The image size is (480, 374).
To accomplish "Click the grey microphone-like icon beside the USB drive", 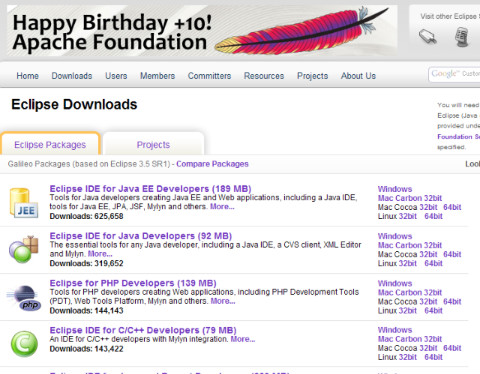I will click(x=462, y=37).
